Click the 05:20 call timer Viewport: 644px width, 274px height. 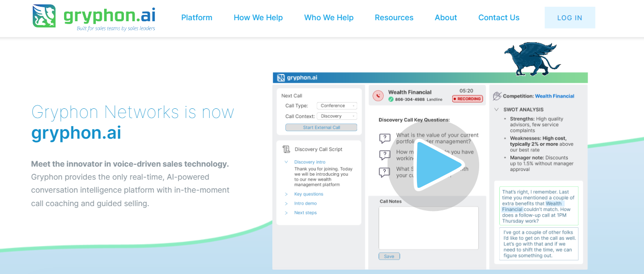coord(466,91)
